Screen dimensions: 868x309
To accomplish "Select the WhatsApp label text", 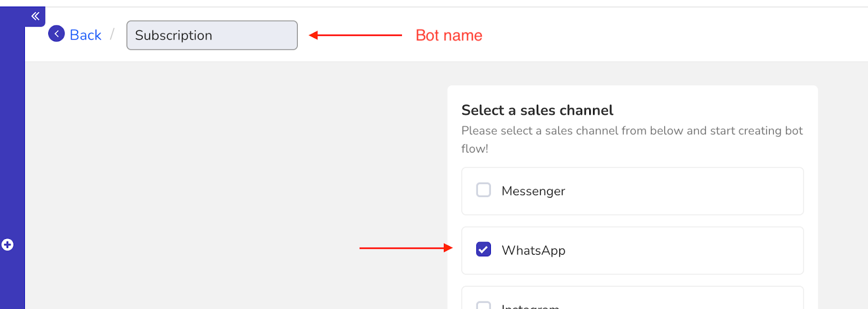I will click(x=533, y=250).
